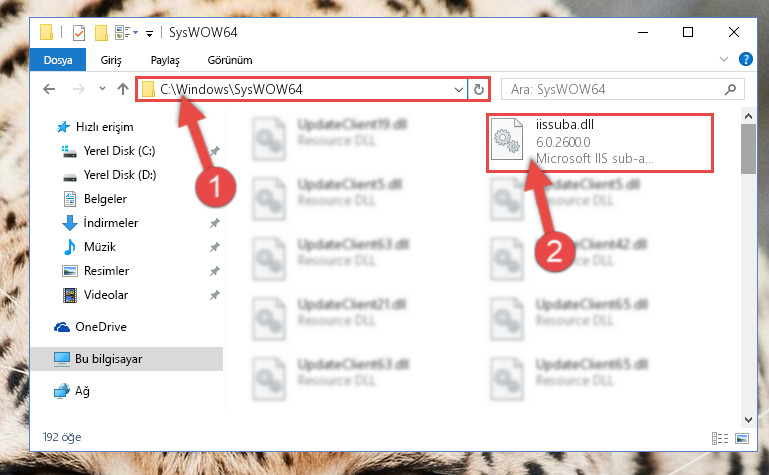Screen dimensions: 769x475
Task: Switch to details view icon in status bar
Action: tap(719, 438)
